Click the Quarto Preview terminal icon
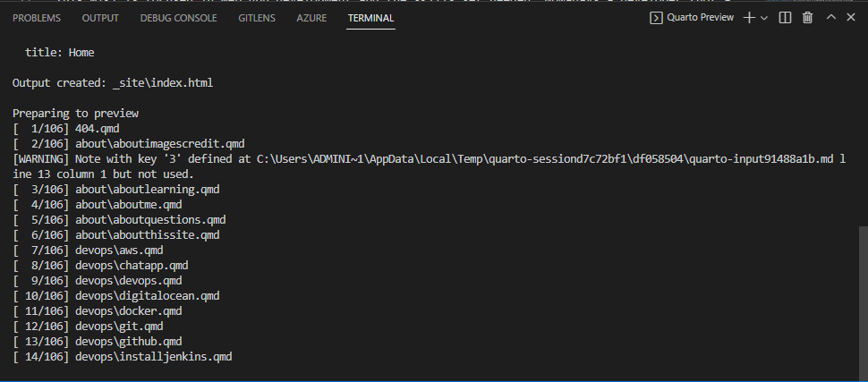Image resolution: width=868 pixels, height=382 pixels. (656, 18)
